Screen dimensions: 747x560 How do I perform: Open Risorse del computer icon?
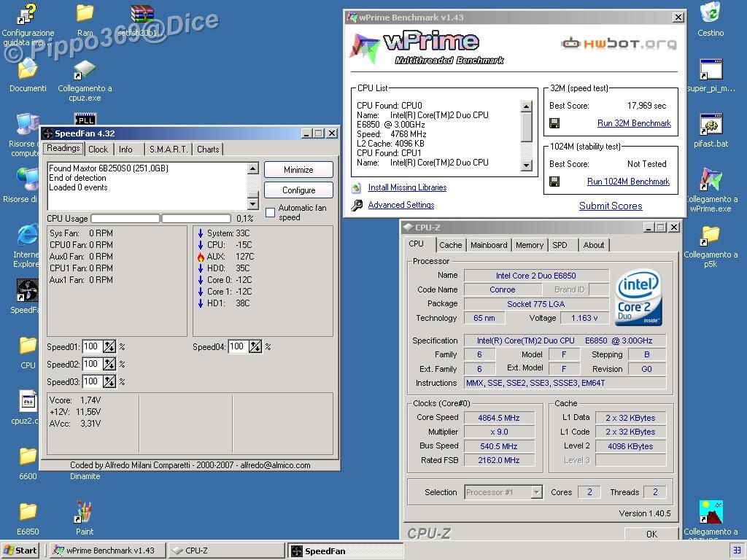pos(27,124)
